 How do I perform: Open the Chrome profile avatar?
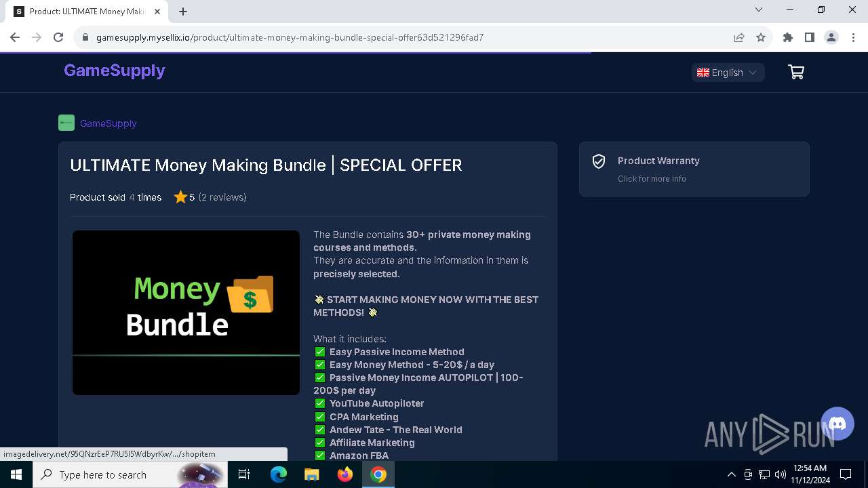[831, 37]
